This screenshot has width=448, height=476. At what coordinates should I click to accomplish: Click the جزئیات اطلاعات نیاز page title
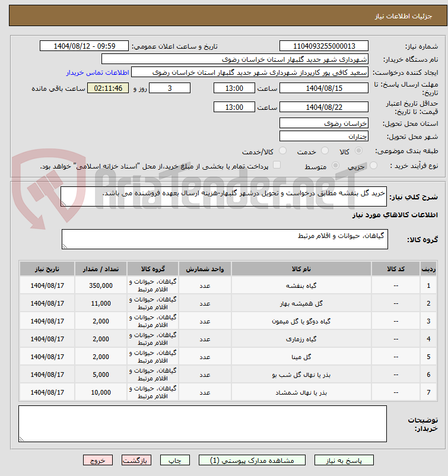coord(403,16)
